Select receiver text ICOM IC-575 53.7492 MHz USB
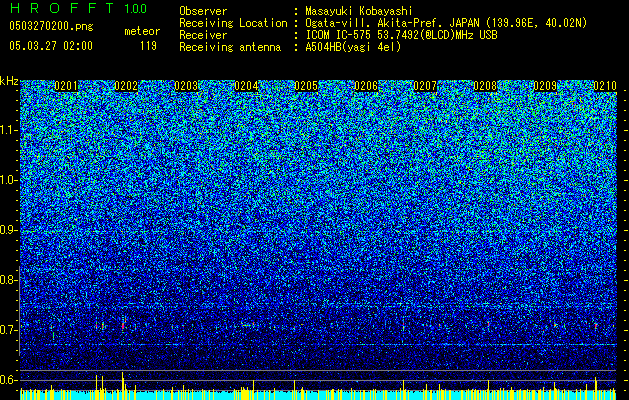The image size is (629, 400). [x=401, y=35]
